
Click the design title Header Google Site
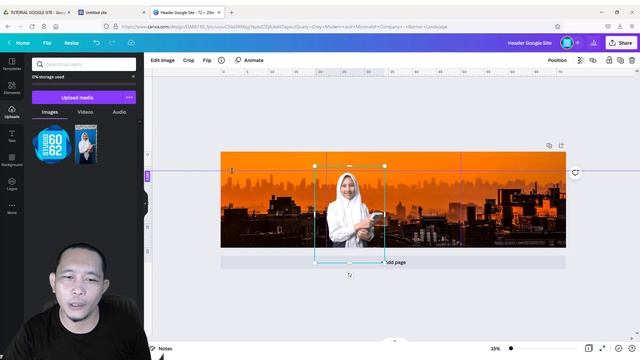[x=529, y=43]
